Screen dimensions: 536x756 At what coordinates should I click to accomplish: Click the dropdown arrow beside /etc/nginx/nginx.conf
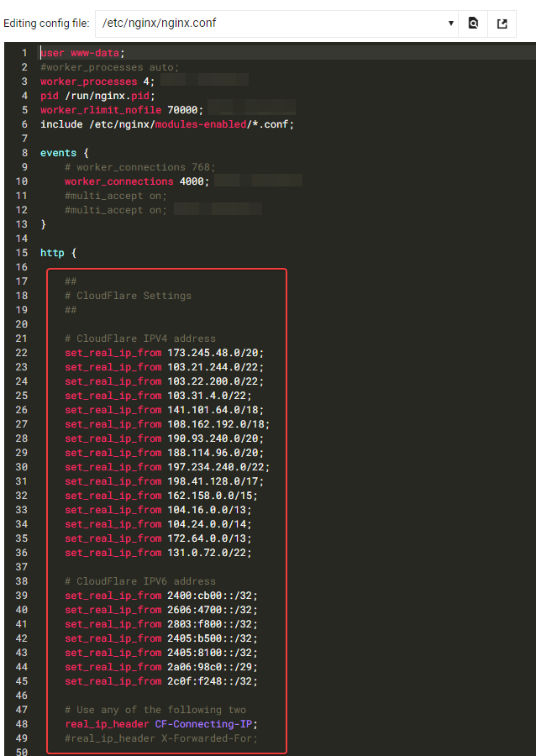click(449, 23)
